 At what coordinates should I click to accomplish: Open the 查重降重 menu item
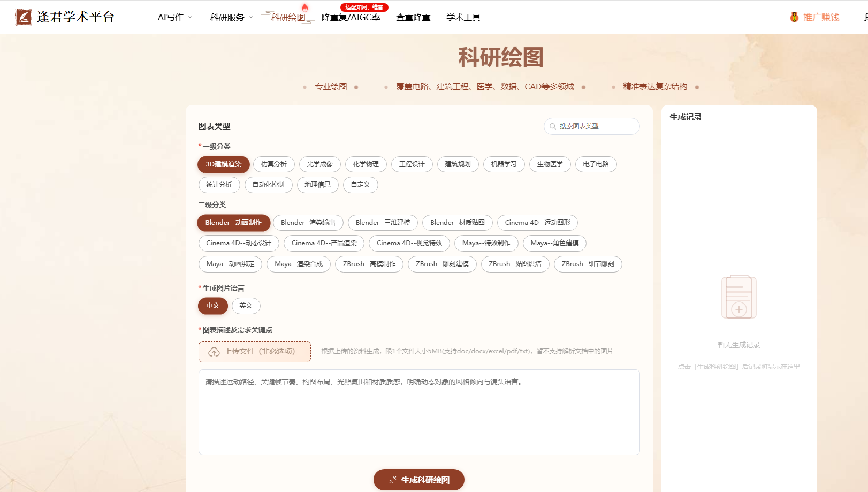coord(413,17)
